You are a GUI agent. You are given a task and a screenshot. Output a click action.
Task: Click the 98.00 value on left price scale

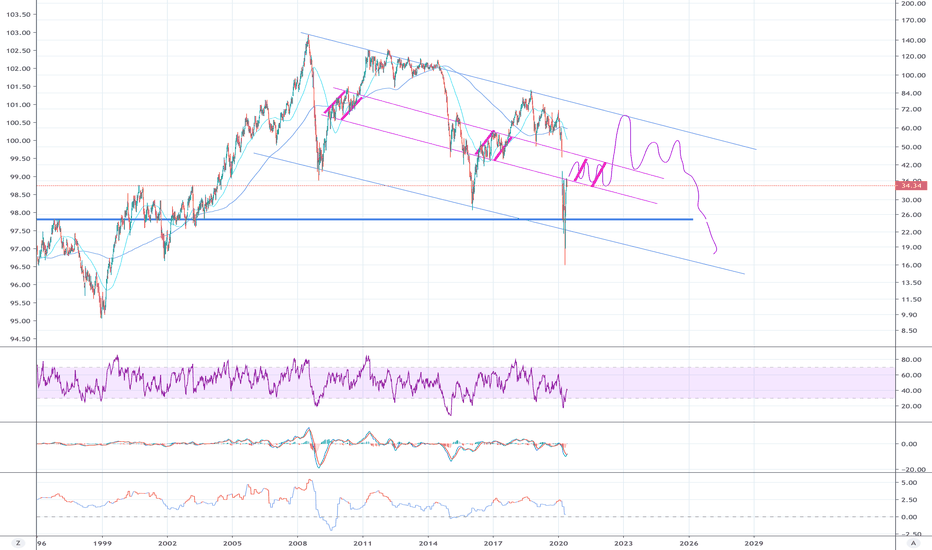coord(19,213)
